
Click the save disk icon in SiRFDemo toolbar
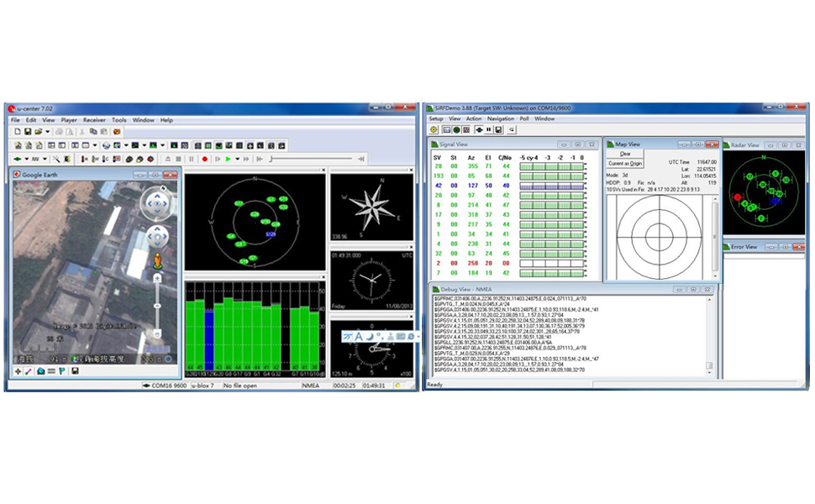498,130
